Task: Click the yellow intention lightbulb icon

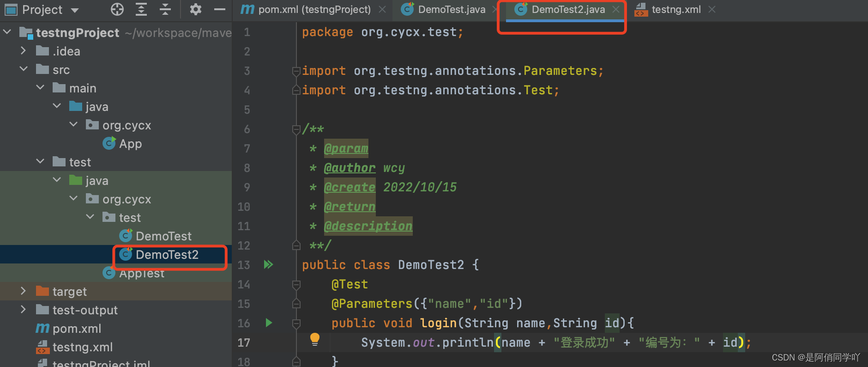Action: 315,340
